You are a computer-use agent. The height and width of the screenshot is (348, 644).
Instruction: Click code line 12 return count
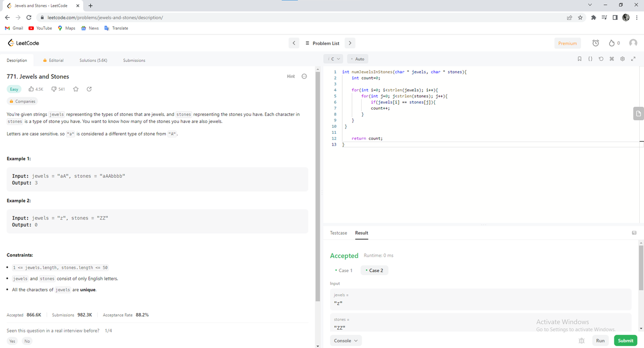point(367,139)
